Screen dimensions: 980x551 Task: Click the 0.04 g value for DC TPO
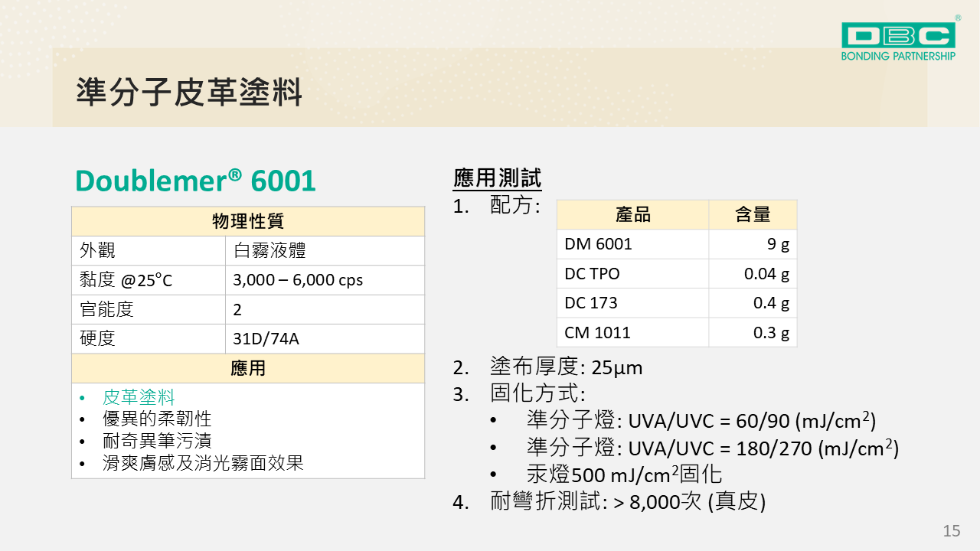click(766, 274)
